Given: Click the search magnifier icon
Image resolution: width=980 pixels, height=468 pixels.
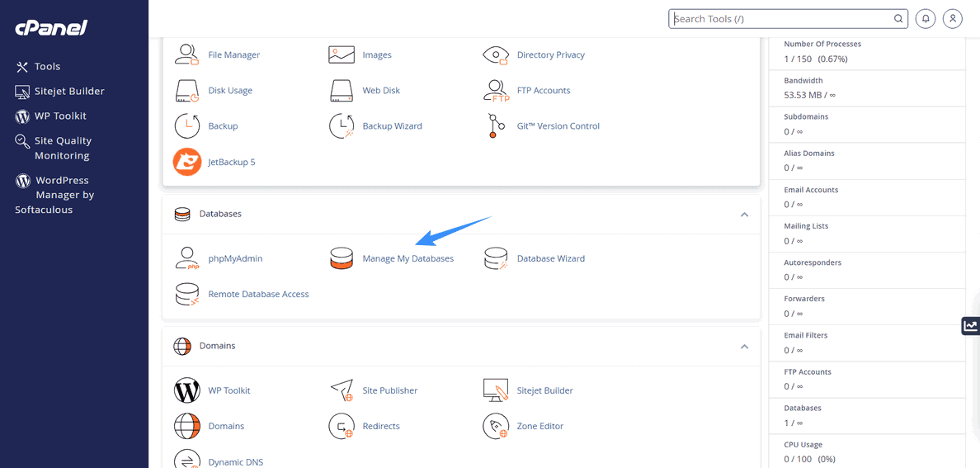Looking at the screenshot, I should (x=898, y=19).
